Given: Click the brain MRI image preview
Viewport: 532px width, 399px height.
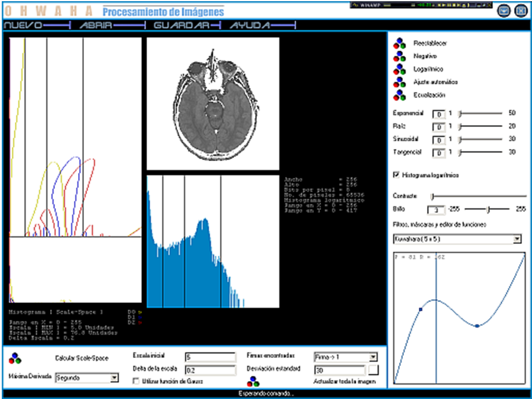Looking at the screenshot, I should tap(213, 104).
